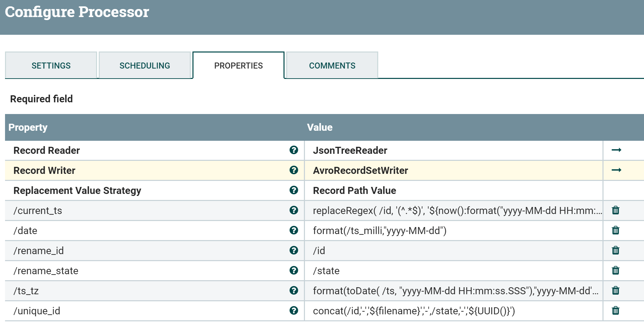Delete the /unique_id property

616,311
